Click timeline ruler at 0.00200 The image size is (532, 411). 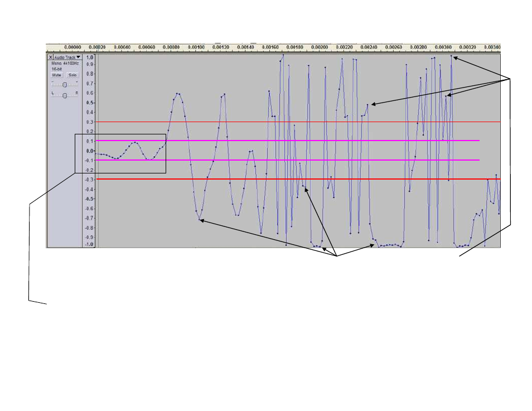[320, 47]
